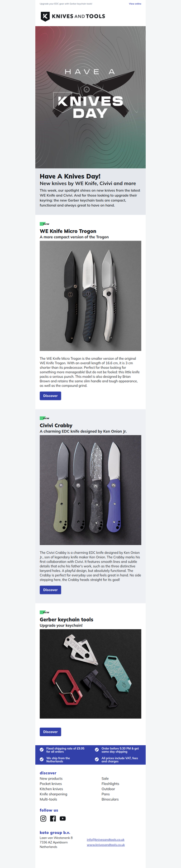This screenshot has height=868, width=181.
Task: Go to Pocket knives footer link
Action: (x=51, y=784)
